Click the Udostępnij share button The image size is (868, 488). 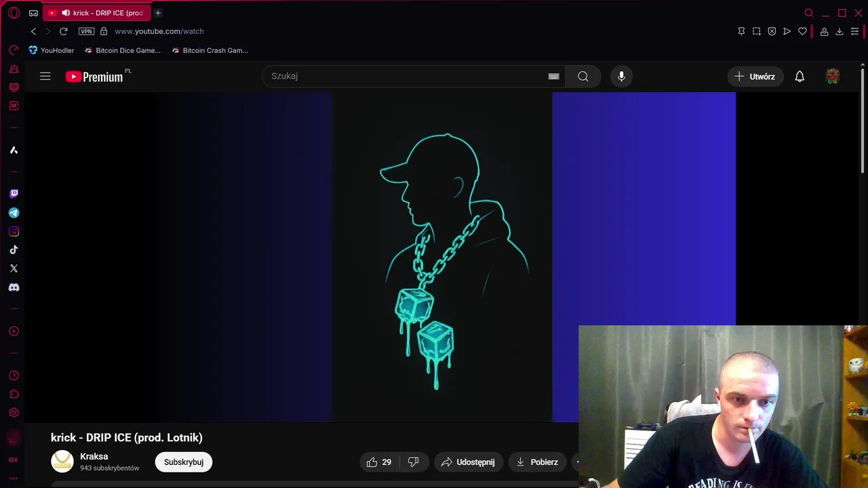(469, 462)
